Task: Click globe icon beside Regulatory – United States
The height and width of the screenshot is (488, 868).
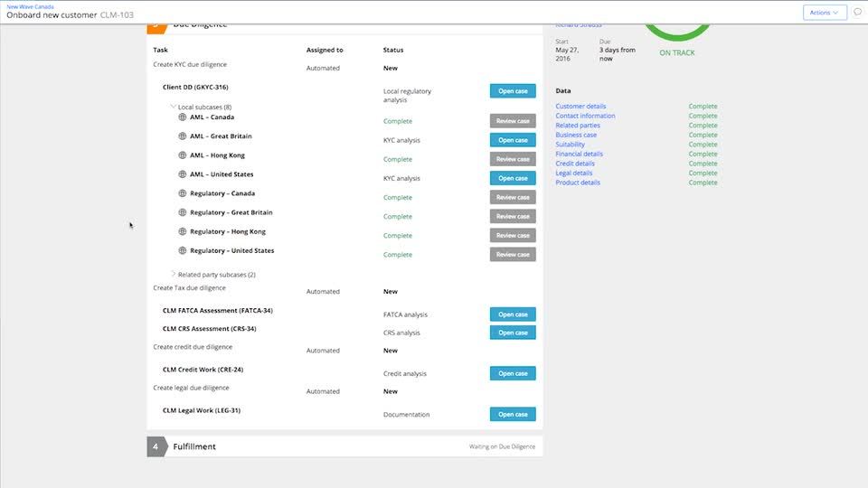Action: 182,251
